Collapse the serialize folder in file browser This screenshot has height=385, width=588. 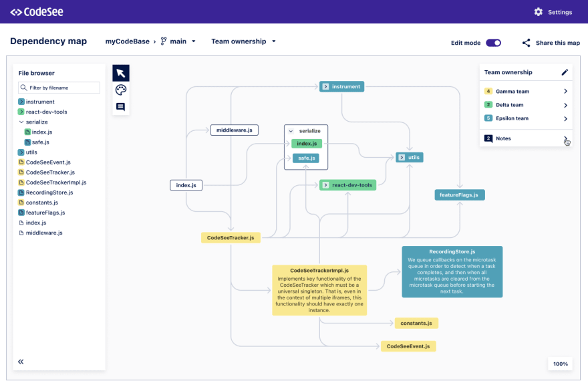(21, 122)
